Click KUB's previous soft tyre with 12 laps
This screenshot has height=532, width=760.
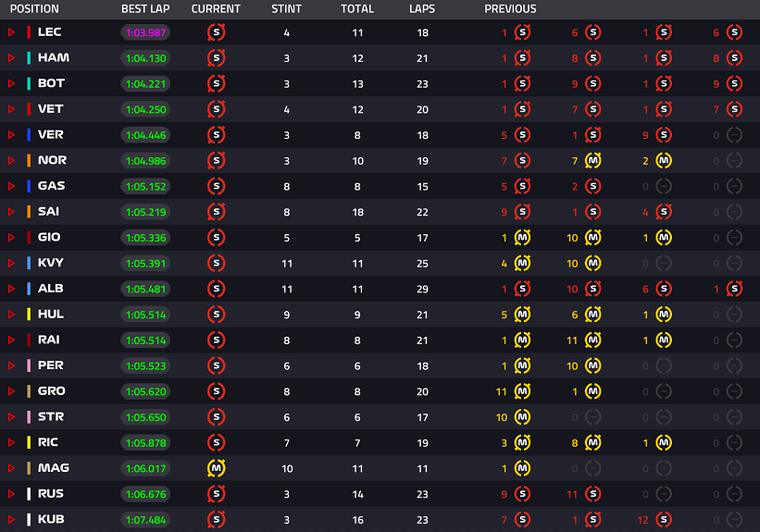[664, 519]
